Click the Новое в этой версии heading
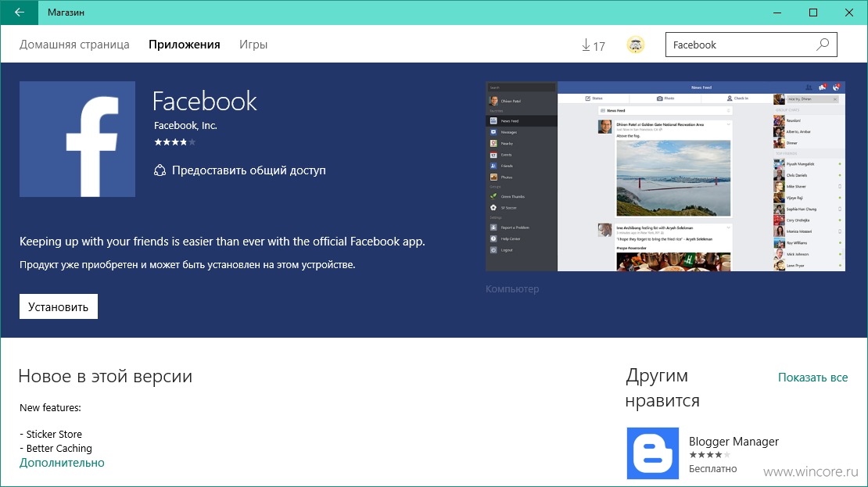Screen dimensions: 868x487 (x=106, y=376)
